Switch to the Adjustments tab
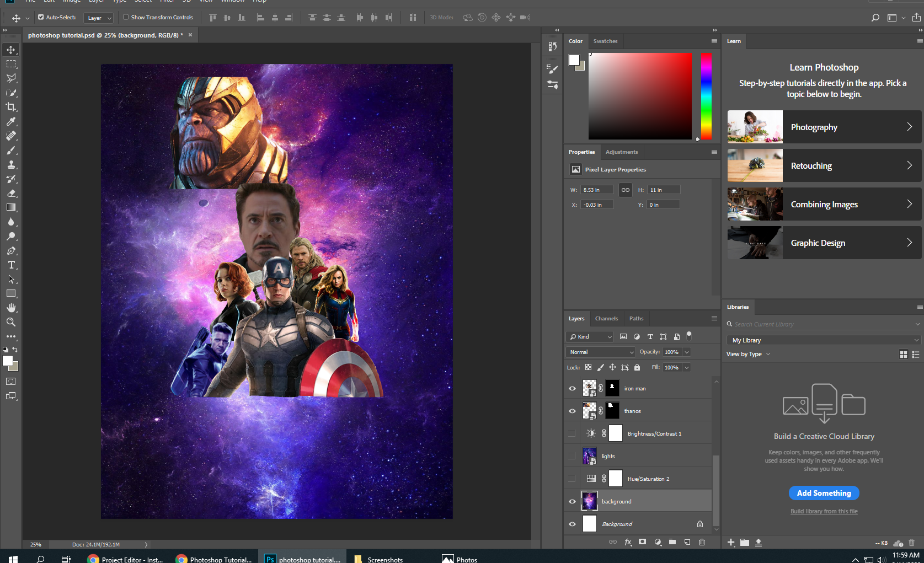 pos(621,152)
